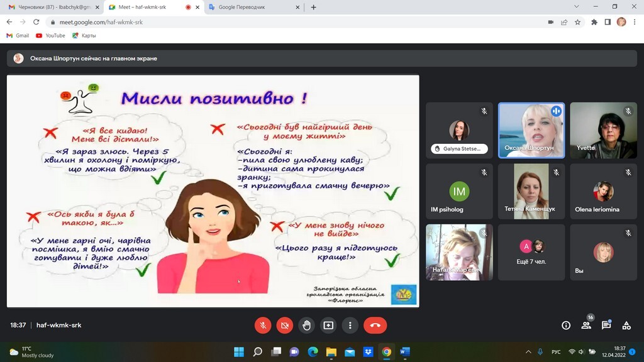Switch to the Google Переводчик tab

coord(254,7)
